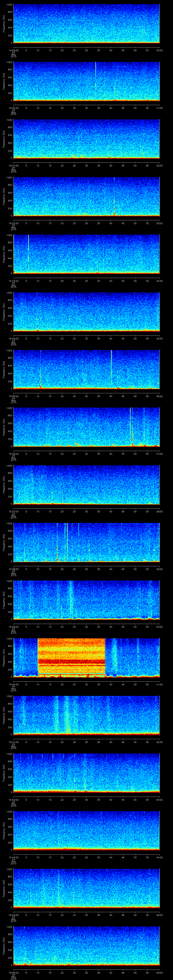Select the loud broadband noise block in 19:40:00 spectrogram
The height and width of the screenshot is (980, 173).
click(x=71, y=657)
